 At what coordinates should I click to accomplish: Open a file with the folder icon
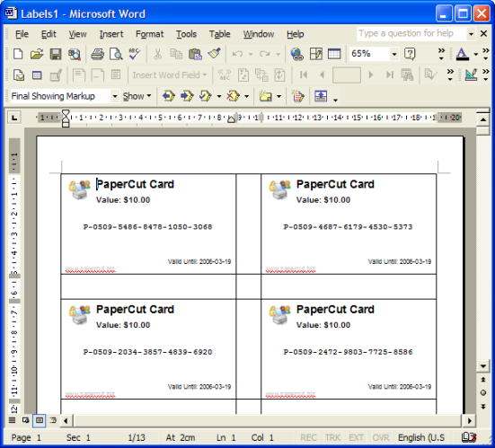(37, 54)
